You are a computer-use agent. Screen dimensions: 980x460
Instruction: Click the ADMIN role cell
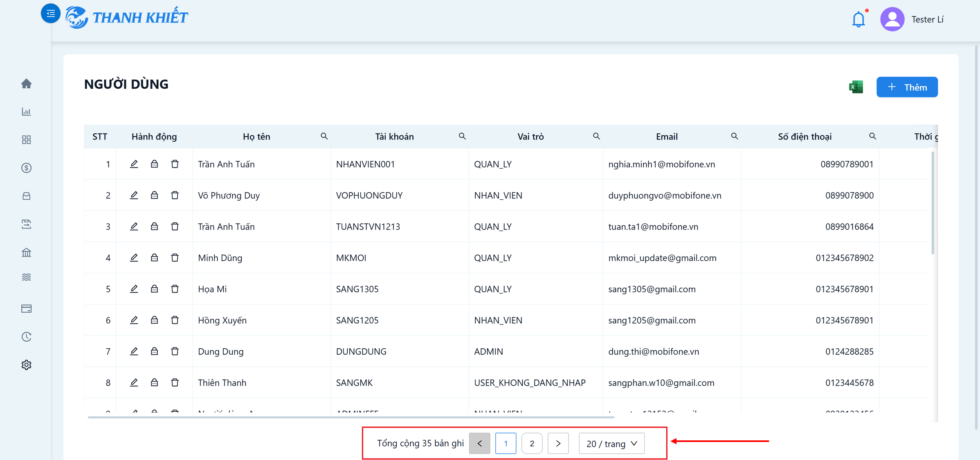488,352
